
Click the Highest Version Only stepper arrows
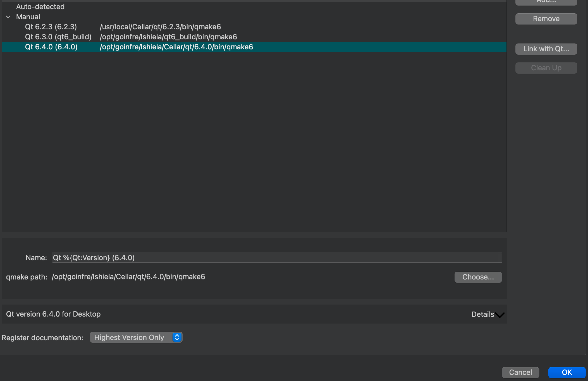point(177,337)
